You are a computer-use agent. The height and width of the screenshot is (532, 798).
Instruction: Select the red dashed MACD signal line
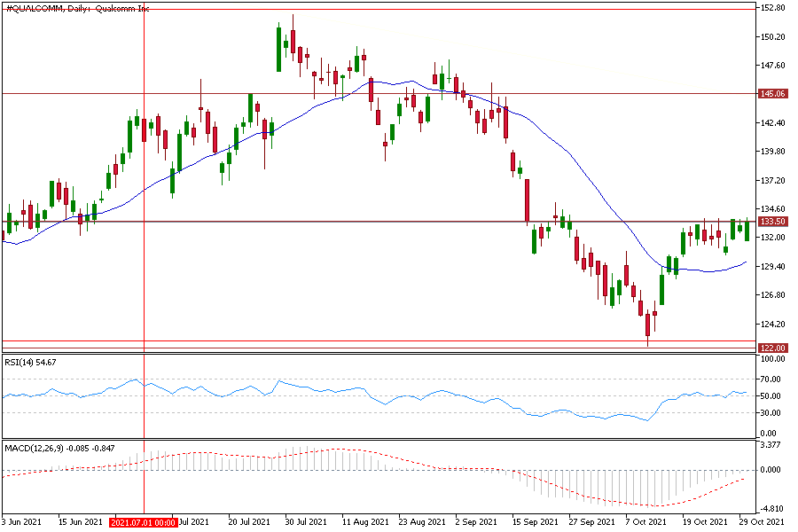(621, 504)
